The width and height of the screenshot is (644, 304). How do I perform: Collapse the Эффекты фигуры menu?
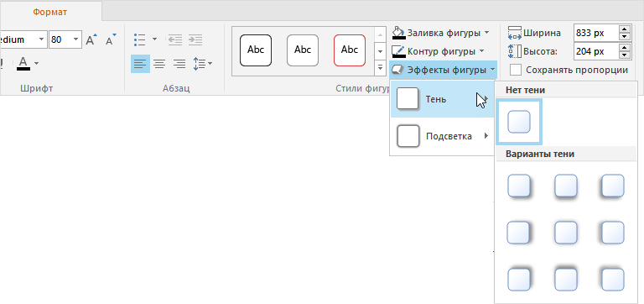443,71
